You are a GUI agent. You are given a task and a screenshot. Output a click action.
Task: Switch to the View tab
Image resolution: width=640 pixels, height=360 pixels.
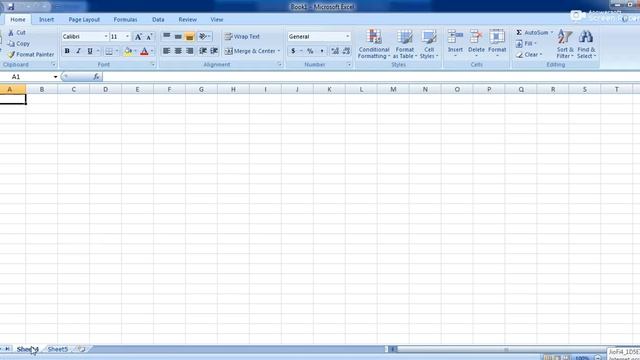[217, 20]
